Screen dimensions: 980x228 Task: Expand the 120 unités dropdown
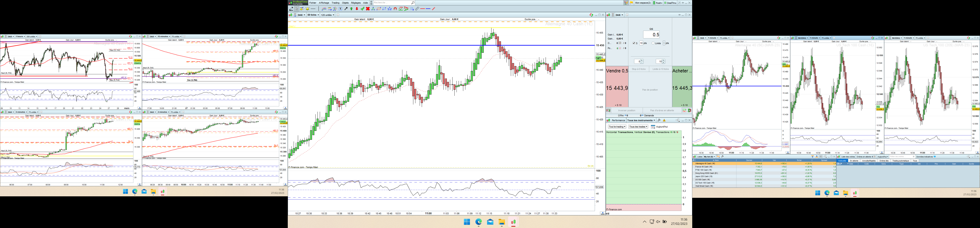pyautogui.click(x=327, y=15)
